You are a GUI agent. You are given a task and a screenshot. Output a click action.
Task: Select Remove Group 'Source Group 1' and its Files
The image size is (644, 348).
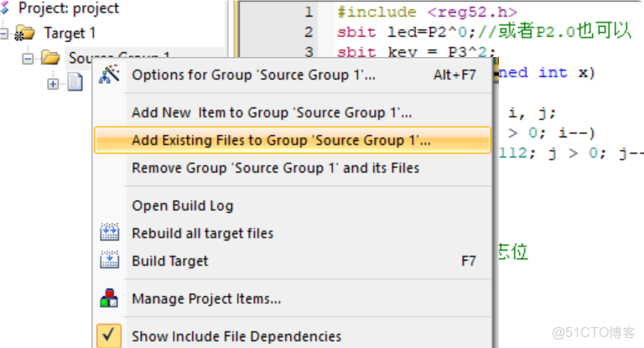point(275,168)
